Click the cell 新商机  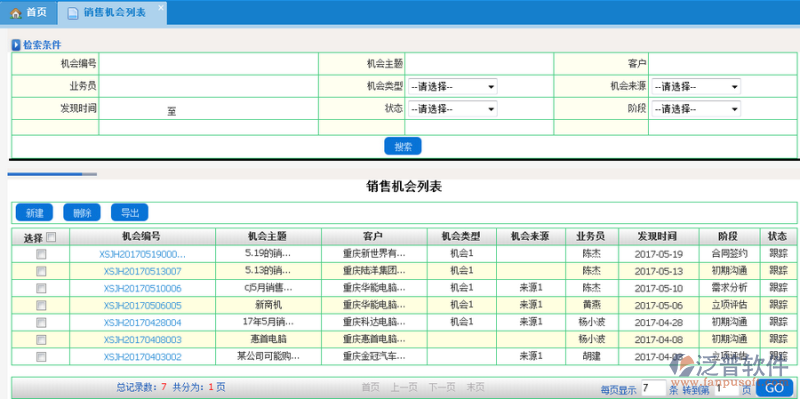click(x=268, y=305)
